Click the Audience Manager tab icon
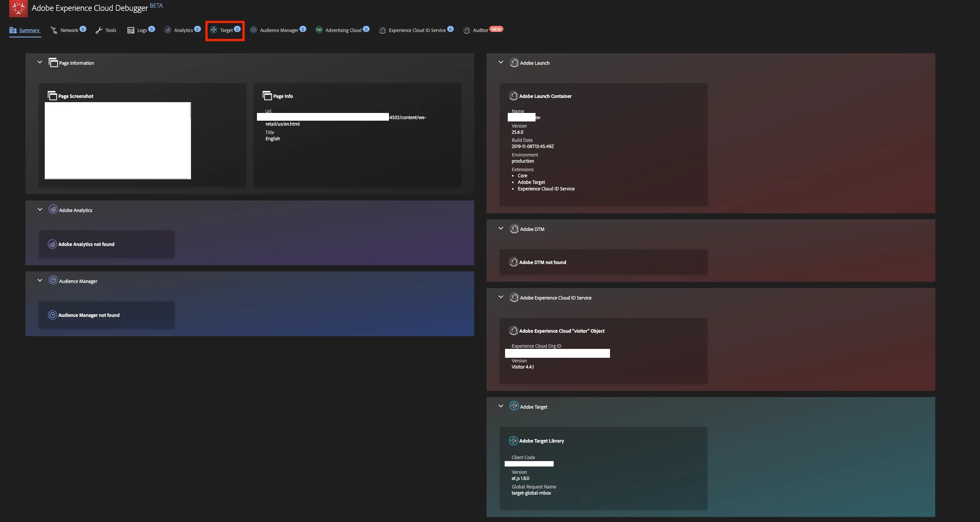 [253, 30]
